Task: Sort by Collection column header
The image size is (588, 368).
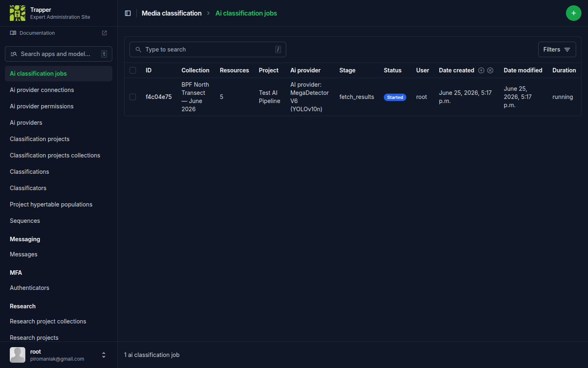Action: coord(195,70)
